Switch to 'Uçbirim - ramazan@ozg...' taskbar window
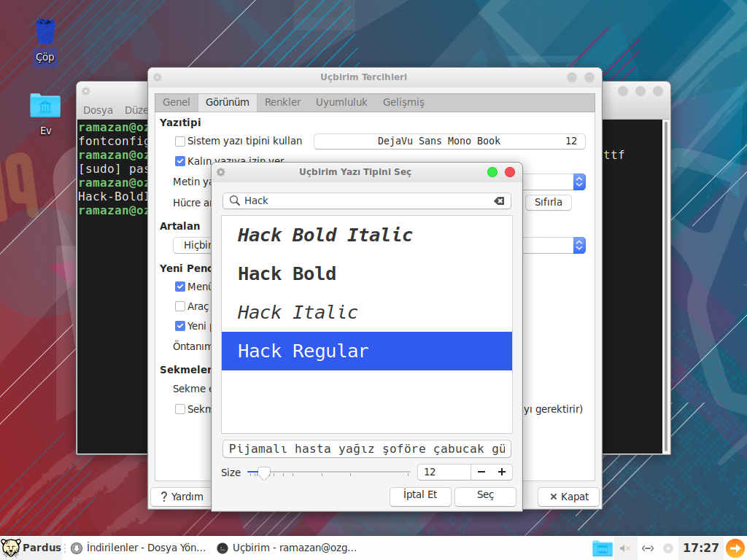The height and width of the screenshot is (560, 747). coord(287,548)
